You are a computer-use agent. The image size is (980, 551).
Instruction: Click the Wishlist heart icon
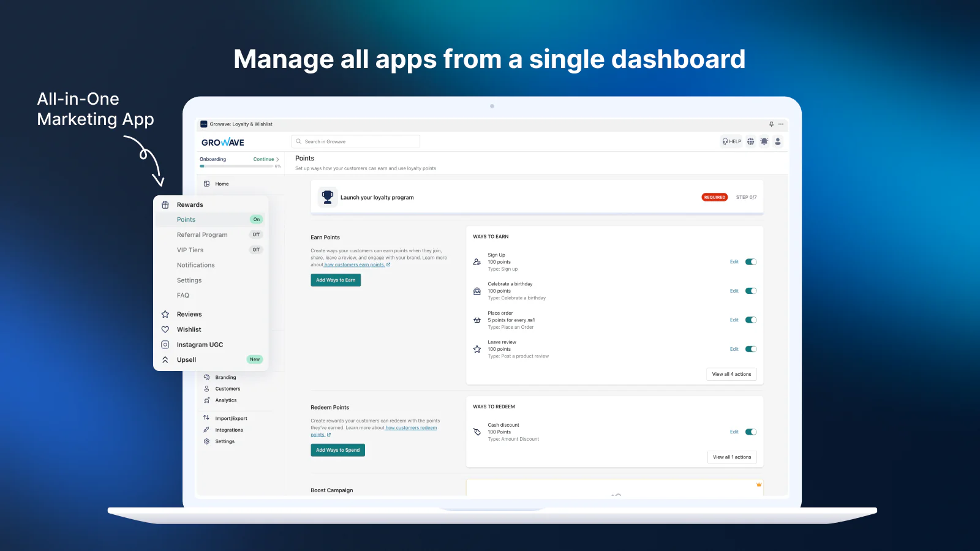pyautogui.click(x=165, y=329)
